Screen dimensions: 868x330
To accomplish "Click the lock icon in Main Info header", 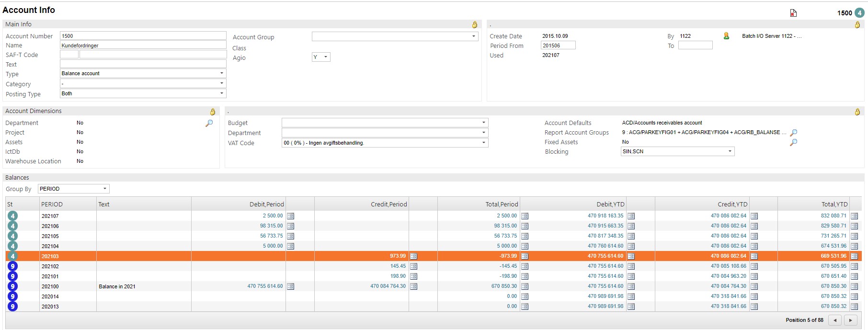I will pyautogui.click(x=475, y=24).
